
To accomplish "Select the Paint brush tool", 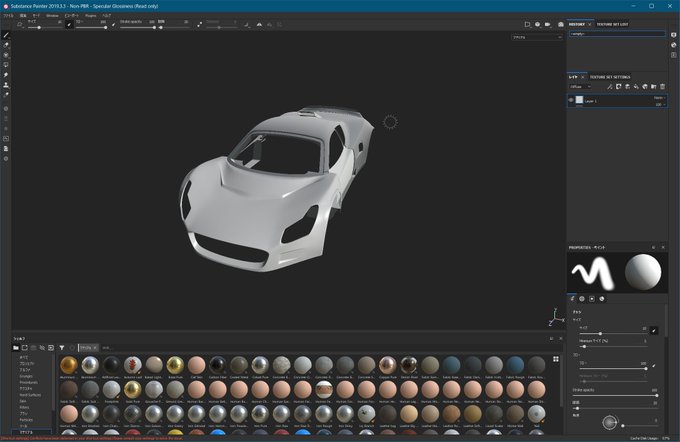I will point(6,35).
